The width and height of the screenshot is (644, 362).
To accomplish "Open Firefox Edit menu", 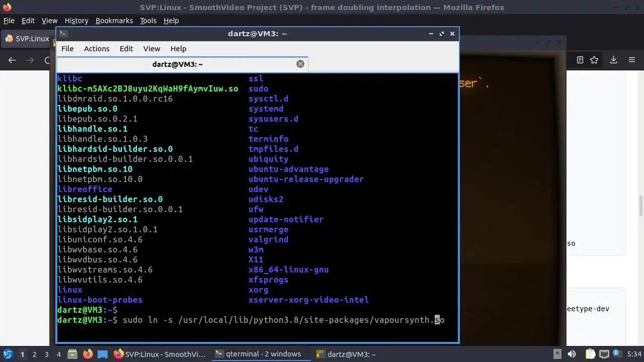I will 28,21.
